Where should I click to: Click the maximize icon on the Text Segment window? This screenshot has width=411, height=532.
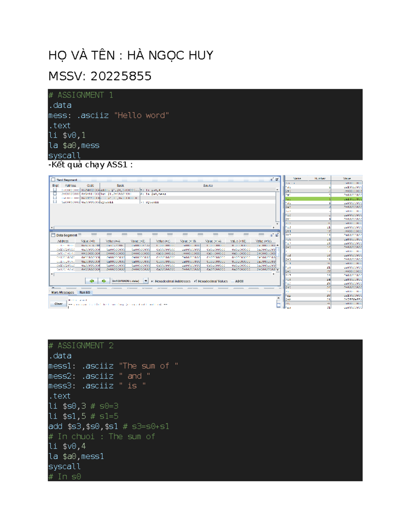point(276,179)
